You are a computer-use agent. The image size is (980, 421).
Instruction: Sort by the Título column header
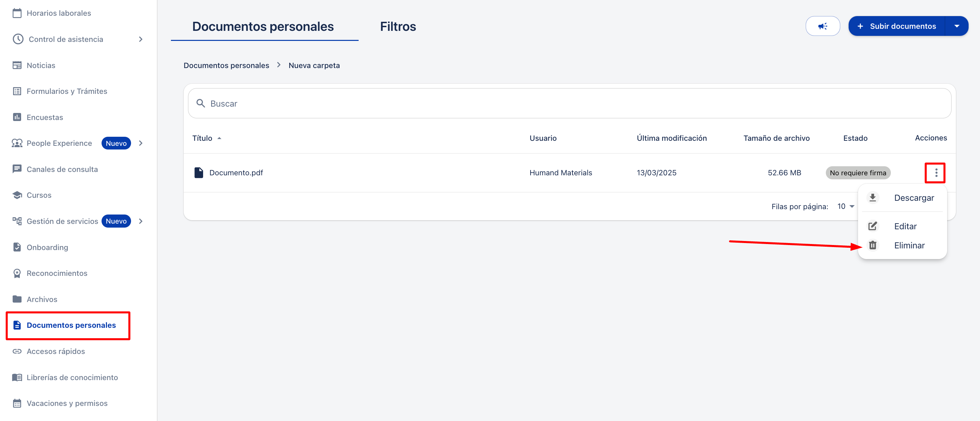tap(202, 138)
